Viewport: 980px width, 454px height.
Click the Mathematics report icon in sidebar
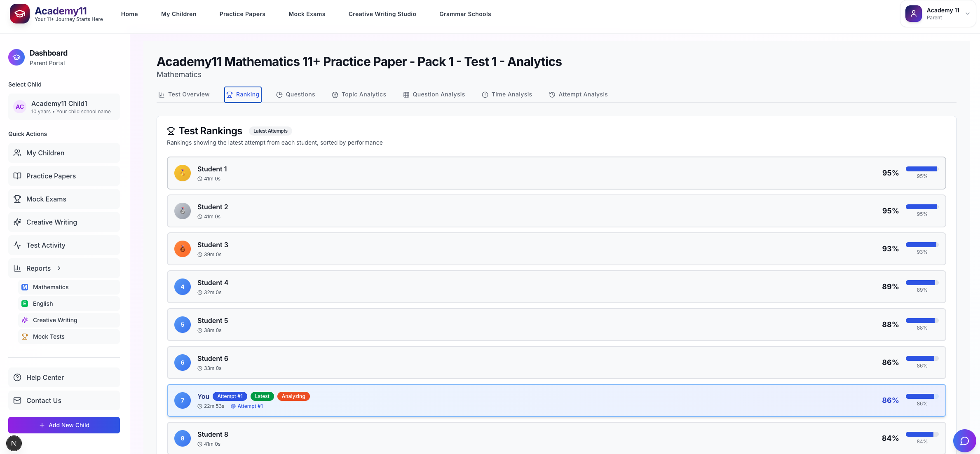[25, 287]
